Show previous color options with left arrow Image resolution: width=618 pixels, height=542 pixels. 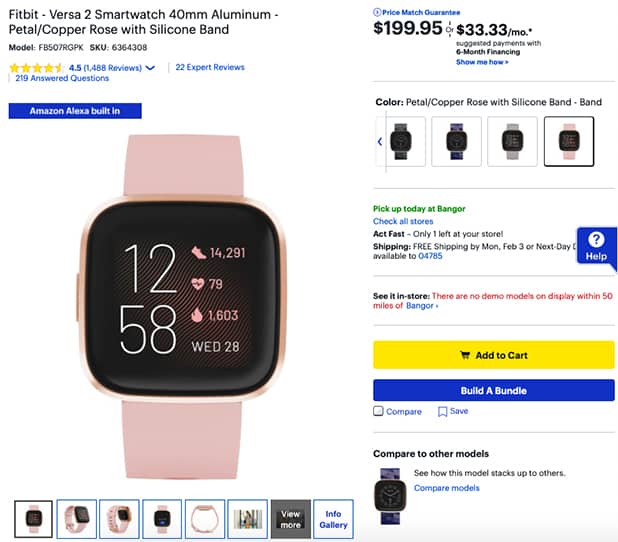(380, 142)
